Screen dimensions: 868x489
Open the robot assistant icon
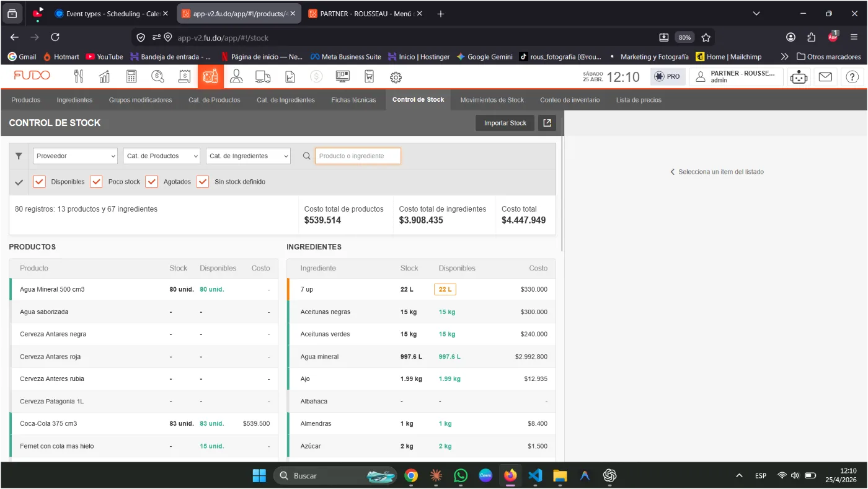800,77
